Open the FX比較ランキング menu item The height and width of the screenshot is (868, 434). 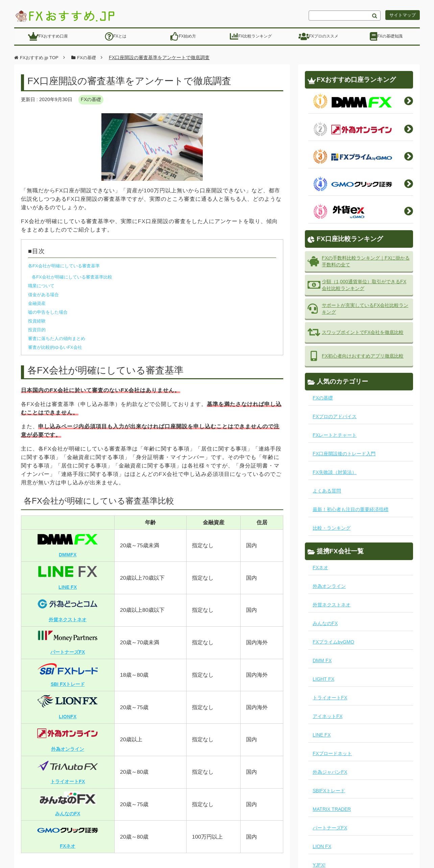click(251, 36)
